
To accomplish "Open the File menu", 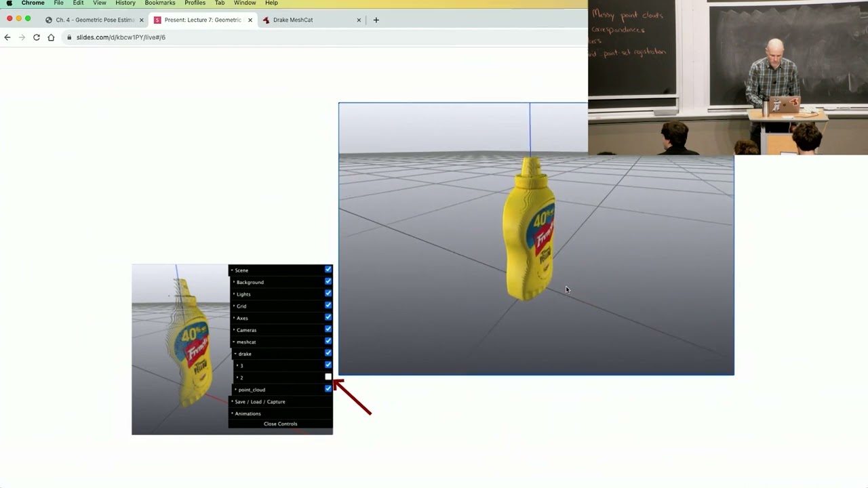I will coord(58,3).
